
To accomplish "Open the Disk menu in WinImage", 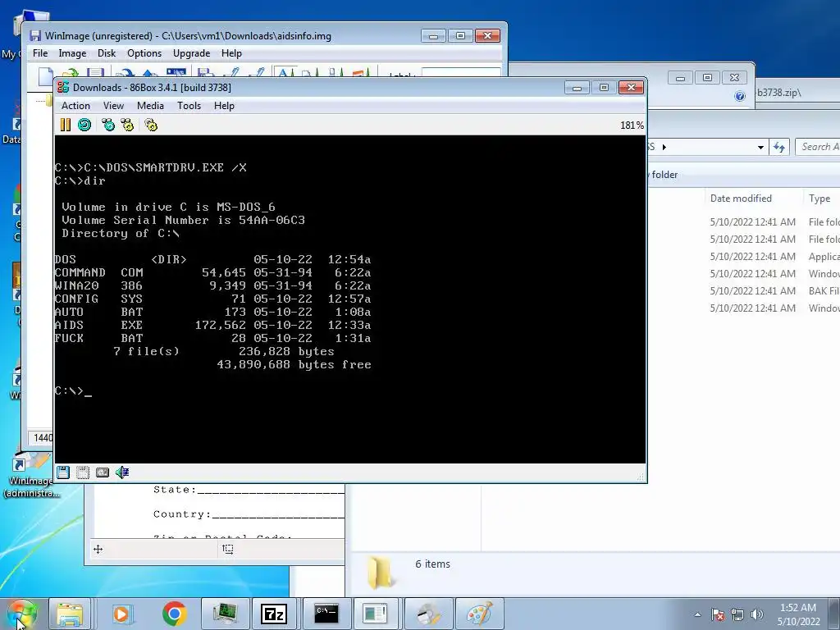I will click(x=107, y=53).
